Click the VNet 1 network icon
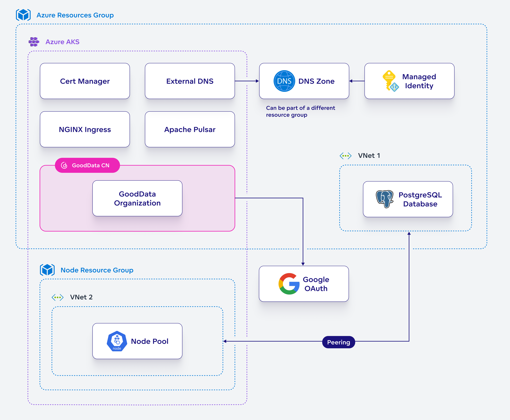Viewport: 510px width, 420px height. point(345,156)
